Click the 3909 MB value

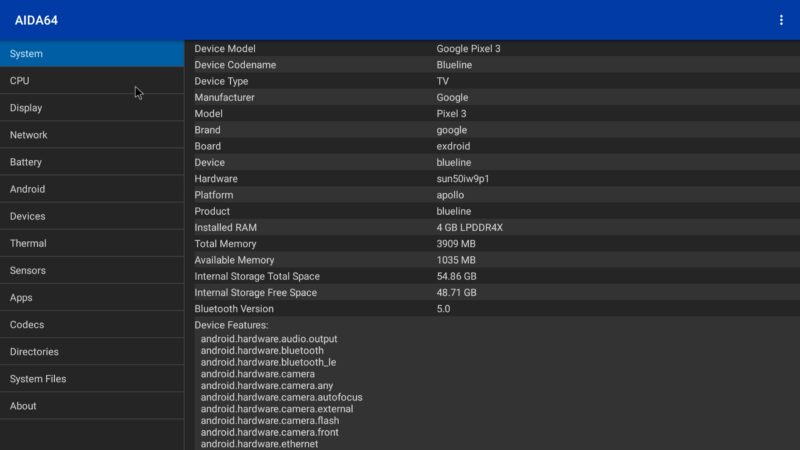tap(456, 244)
